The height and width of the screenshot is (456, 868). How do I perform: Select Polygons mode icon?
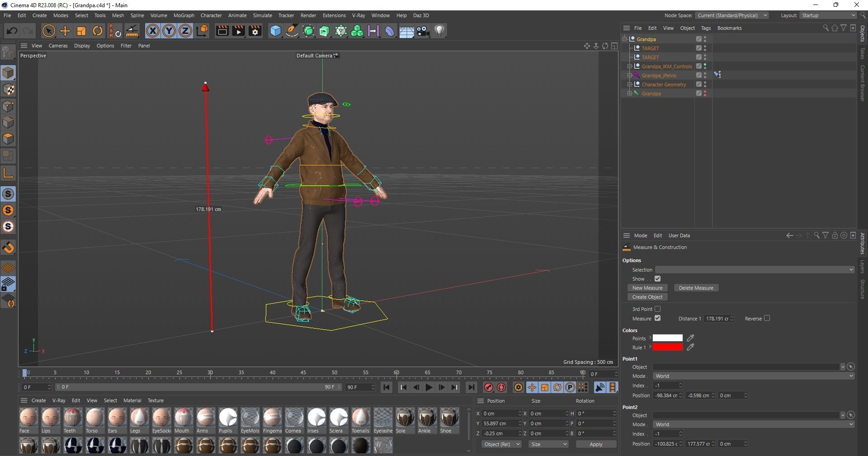[x=8, y=139]
